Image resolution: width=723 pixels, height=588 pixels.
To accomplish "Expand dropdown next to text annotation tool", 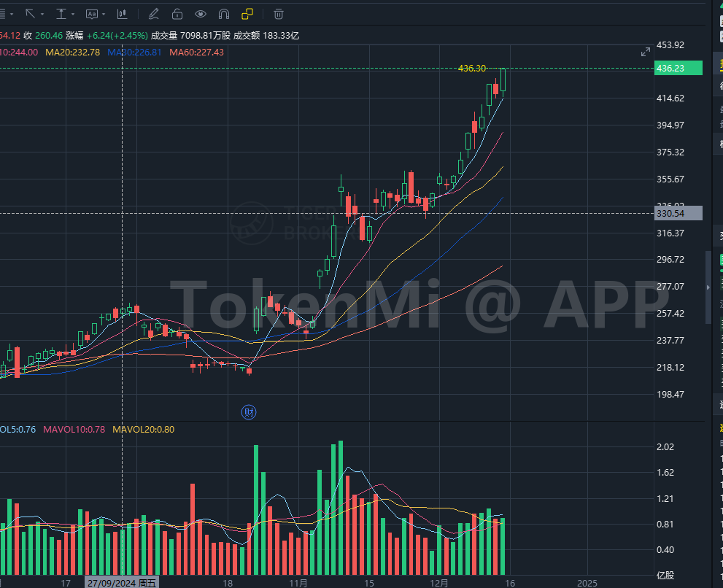I will (x=105, y=14).
